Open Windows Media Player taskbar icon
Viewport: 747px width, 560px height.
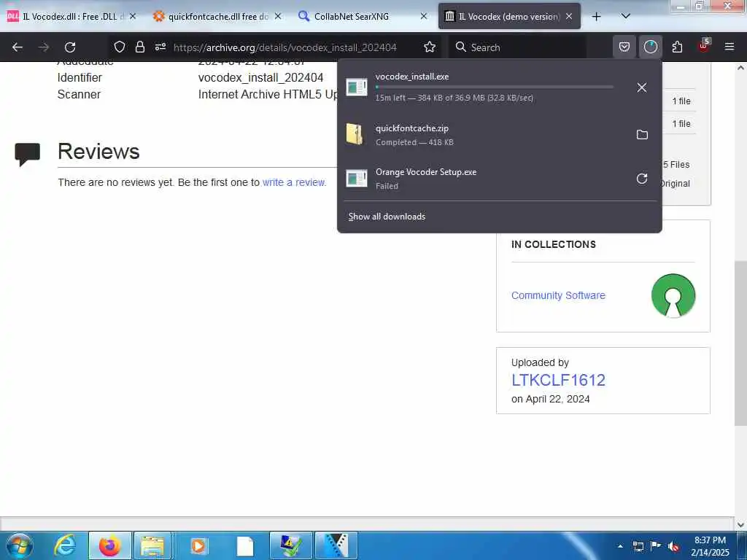pyautogui.click(x=198, y=545)
